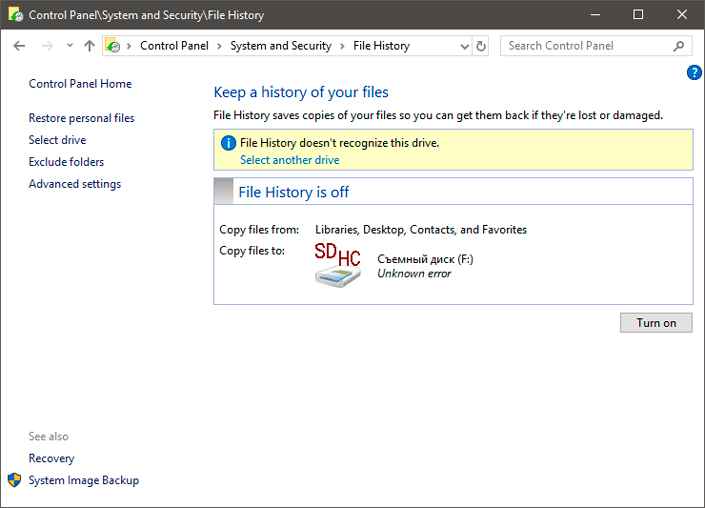Click the forward navigation arrow
Screen dimensions: 705x508
tap(47, 46)
